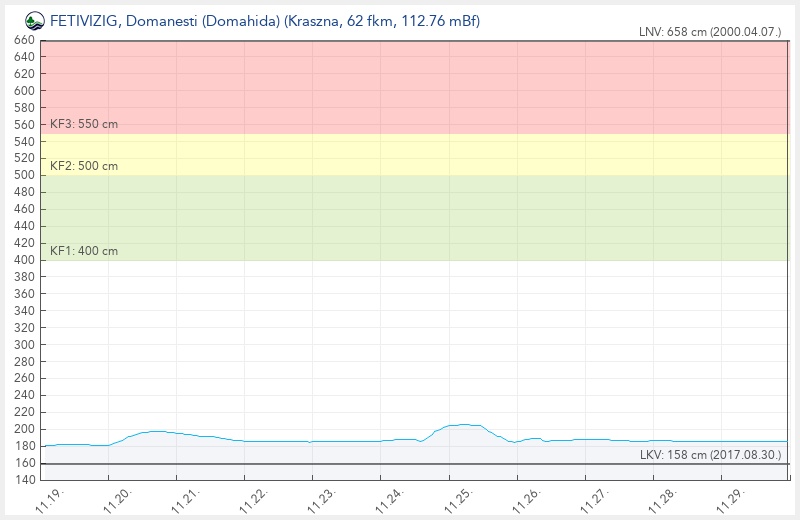
Task: Click the water level peak near 11.20.
Action: pyautogui.click(x=156, y=431)
